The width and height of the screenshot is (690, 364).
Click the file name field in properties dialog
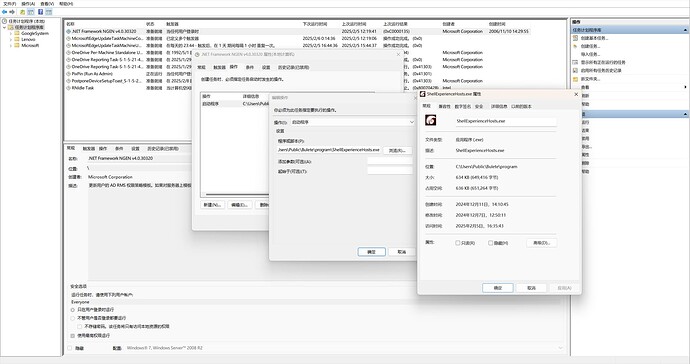(x=506, y=121)
